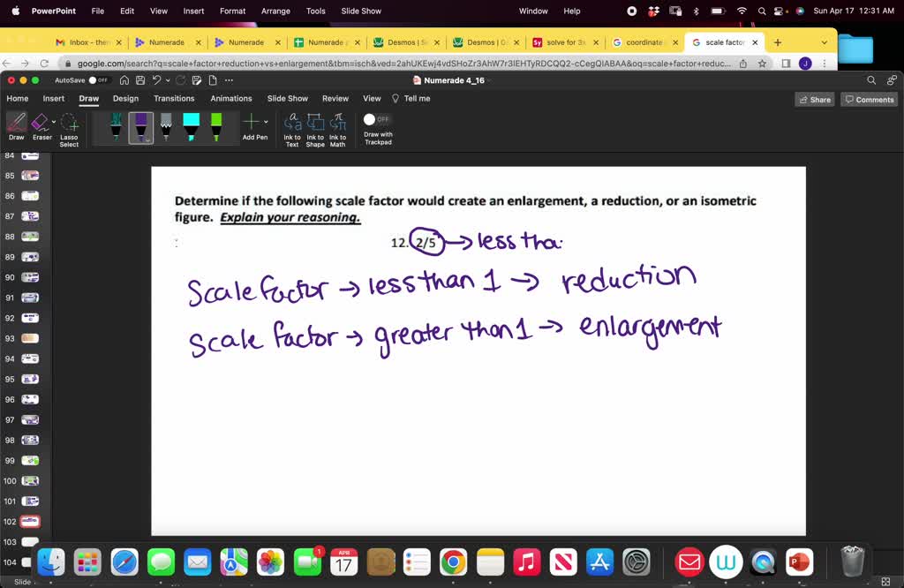Click the Save icon in PowerPoint title bar
The width and height of the screenshot is (904, 588).
[140, 80]
